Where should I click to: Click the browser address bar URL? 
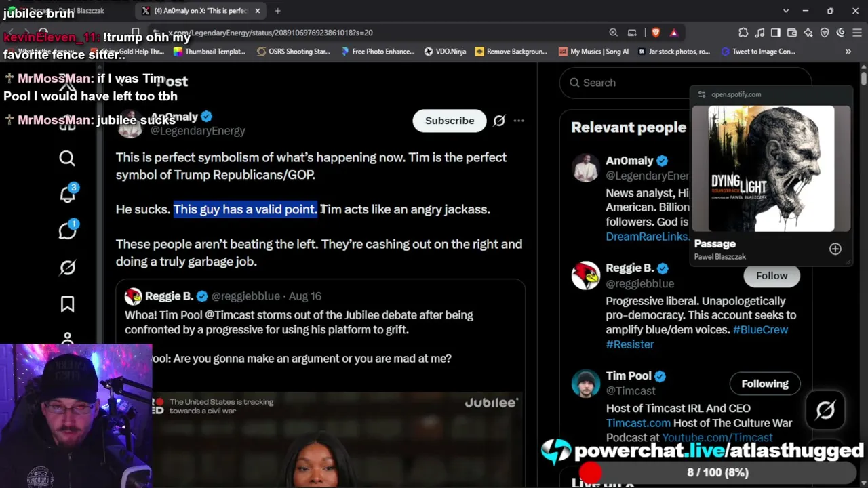tap(271, 33)
